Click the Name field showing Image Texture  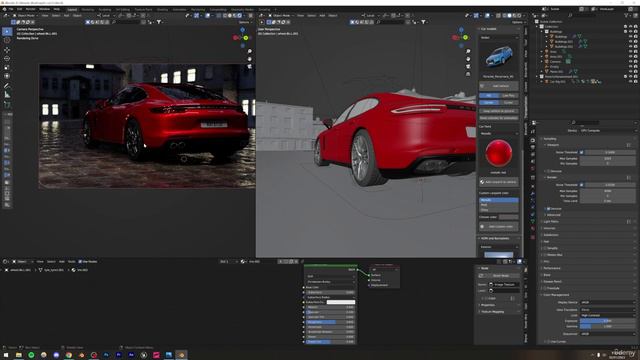coord(504,284)
